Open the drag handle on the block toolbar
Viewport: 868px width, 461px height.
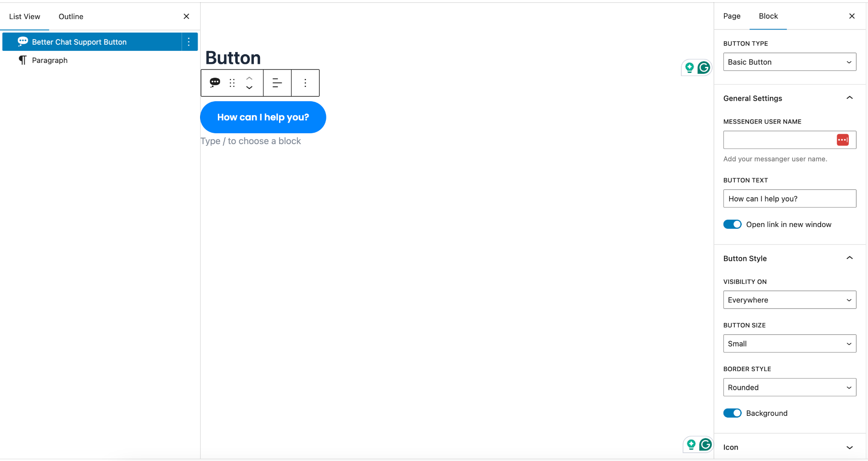pos(232,82)
